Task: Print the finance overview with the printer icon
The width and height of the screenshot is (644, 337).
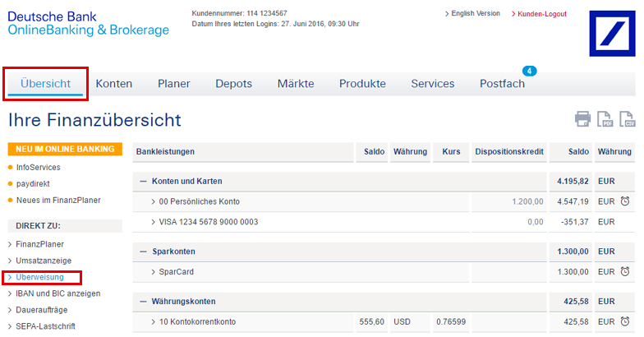Action: click(x=582, y=119)
